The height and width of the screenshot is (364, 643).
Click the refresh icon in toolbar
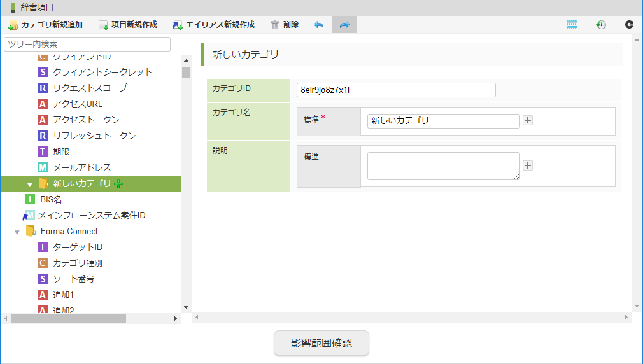click(x=629, y=25)
